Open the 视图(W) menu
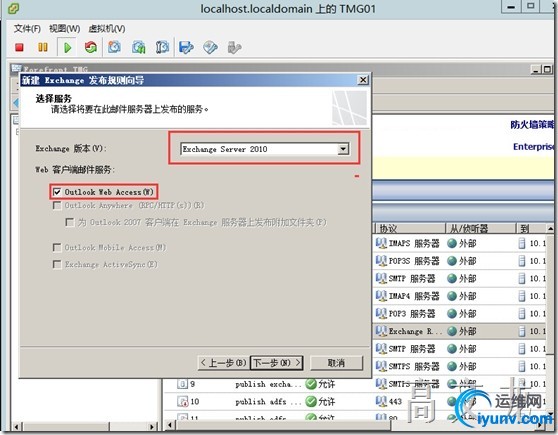 click(64, 28)
